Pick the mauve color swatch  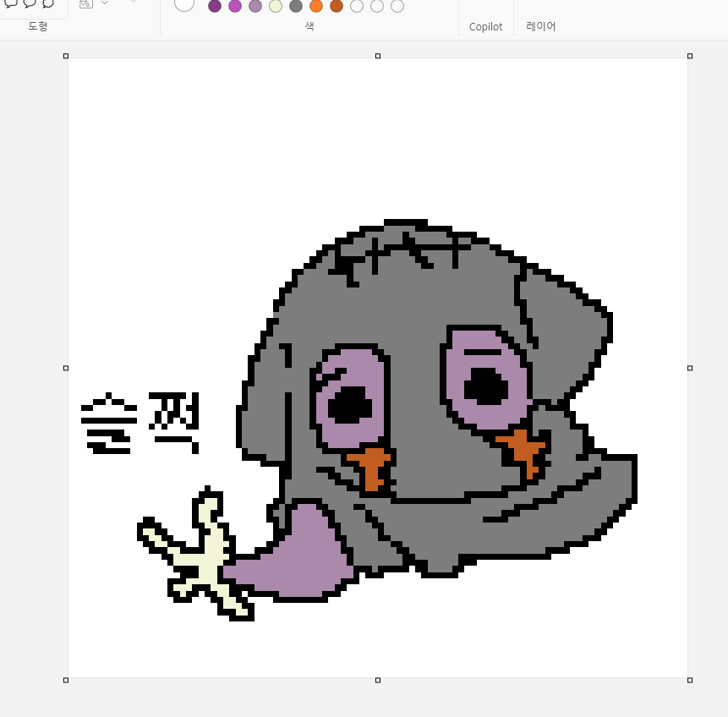click(x=255, y=6)
